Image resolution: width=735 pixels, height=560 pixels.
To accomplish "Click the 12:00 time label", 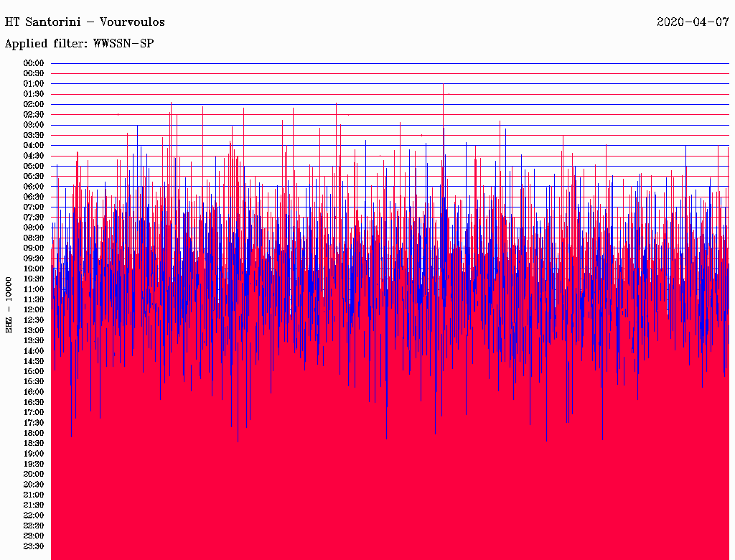I will pos(34,310).
